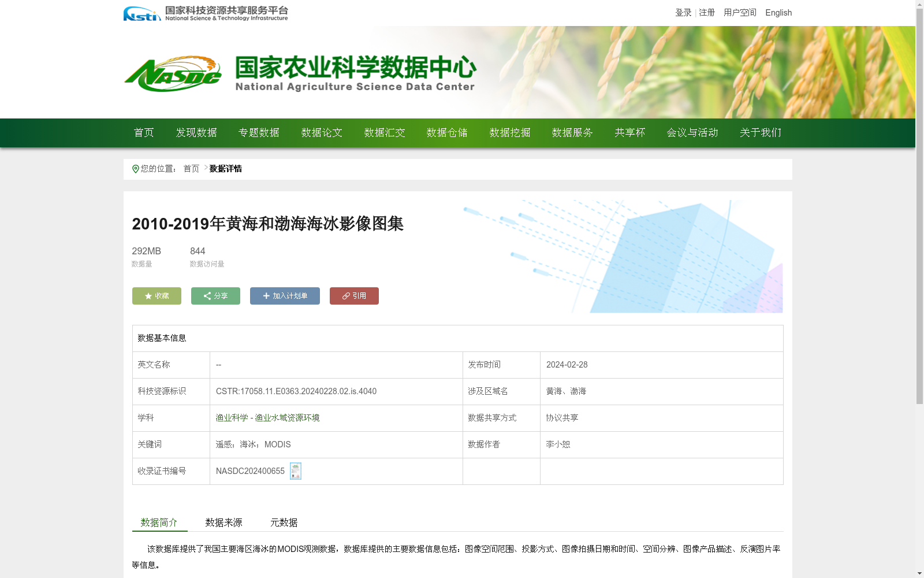
Task: Click the NASDC202400655 certificate number
Action: [x=250, y=471]
